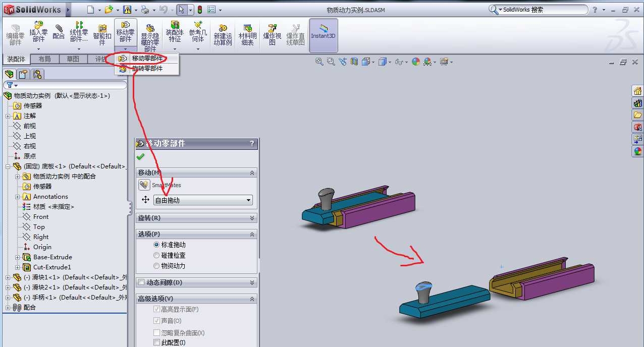Open the ConfigurationManager tab icon
The image size is (644, 347).
(x=37, y=74)
